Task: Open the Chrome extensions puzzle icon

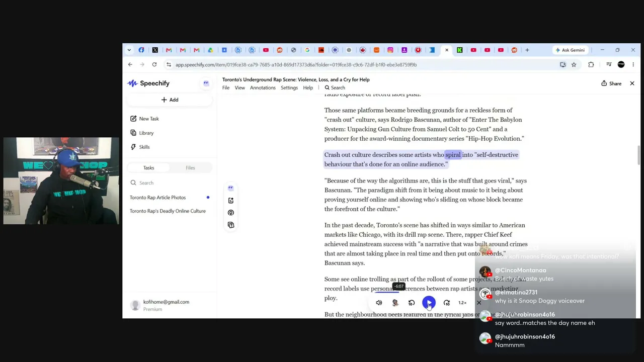Action: click(591, 64)
